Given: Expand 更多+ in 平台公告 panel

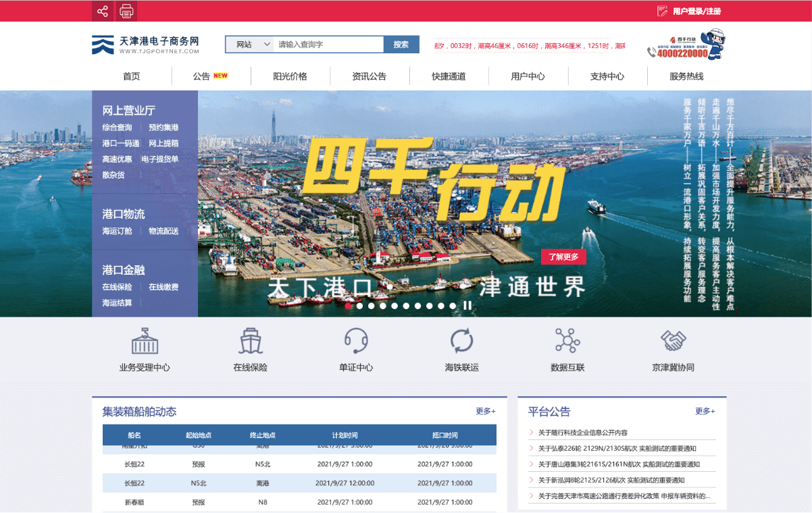Looking at the screenshot, I should [x=705, y=411].
